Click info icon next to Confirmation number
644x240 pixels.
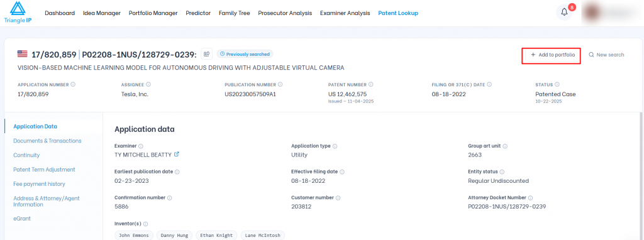(170, 198)
